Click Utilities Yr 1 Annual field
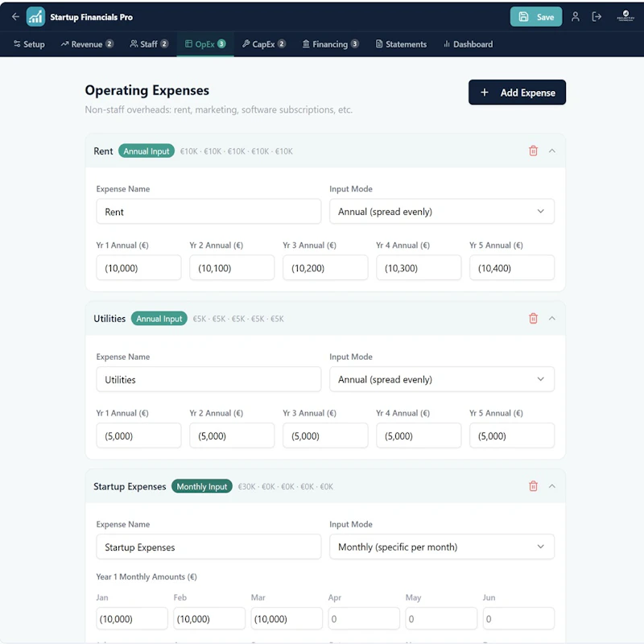Screen dimensions: 644x644 point(138,436)
